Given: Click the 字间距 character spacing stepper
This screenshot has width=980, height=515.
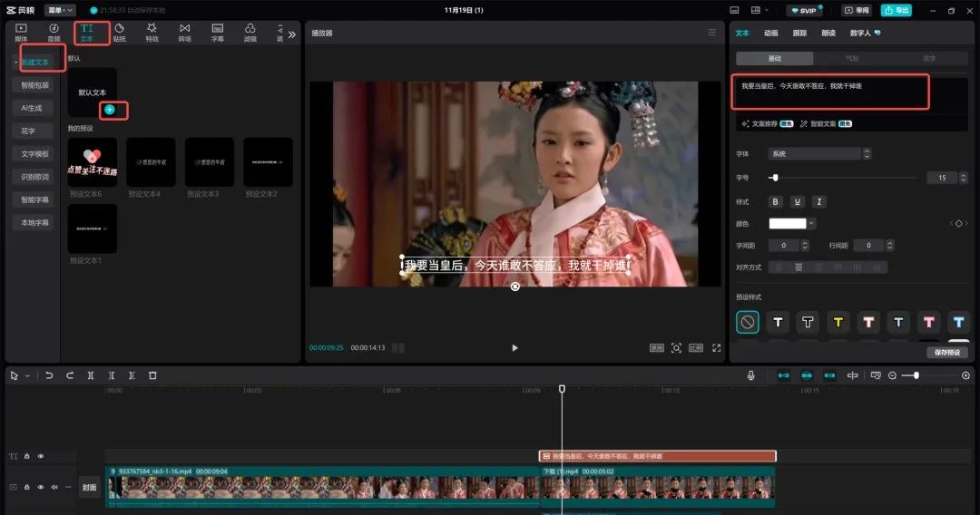Looking at the screenshot, I should pos(805,246).
